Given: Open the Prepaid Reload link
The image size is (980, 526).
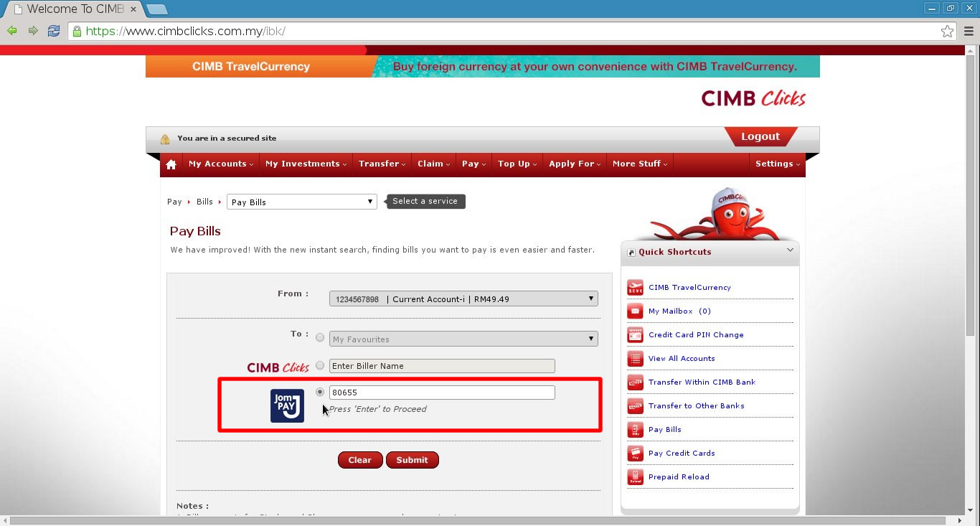Looking at the screenshot, I should 679,477.
